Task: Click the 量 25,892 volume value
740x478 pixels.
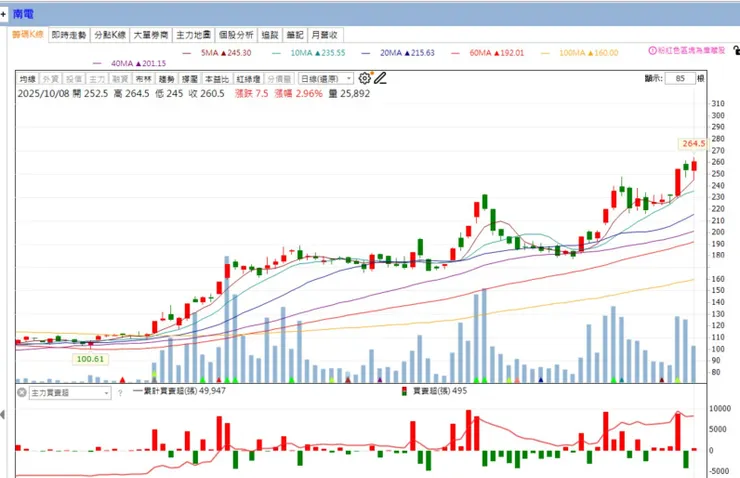Action: coord(350,94)
